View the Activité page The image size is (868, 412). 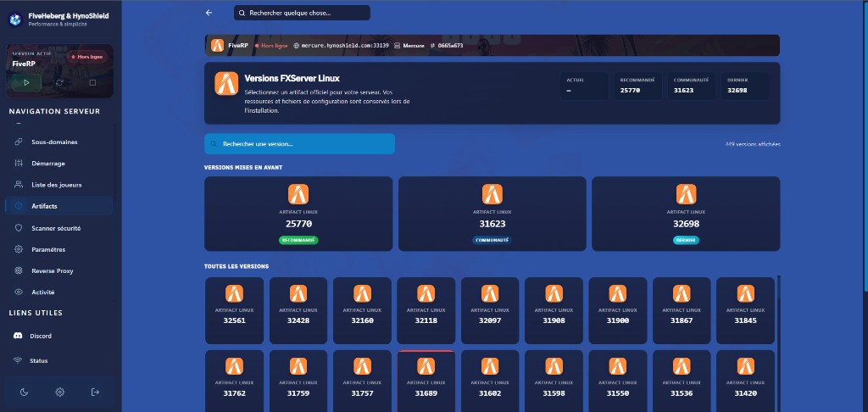point(58,292)
